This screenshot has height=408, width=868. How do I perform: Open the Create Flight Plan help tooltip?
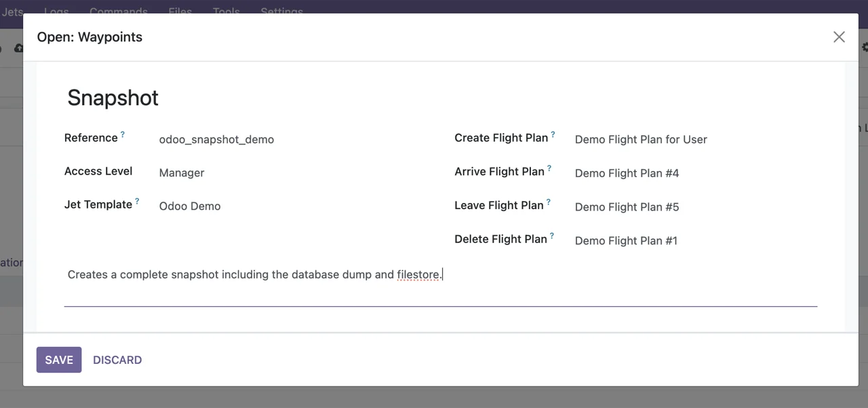pos(553,133)
